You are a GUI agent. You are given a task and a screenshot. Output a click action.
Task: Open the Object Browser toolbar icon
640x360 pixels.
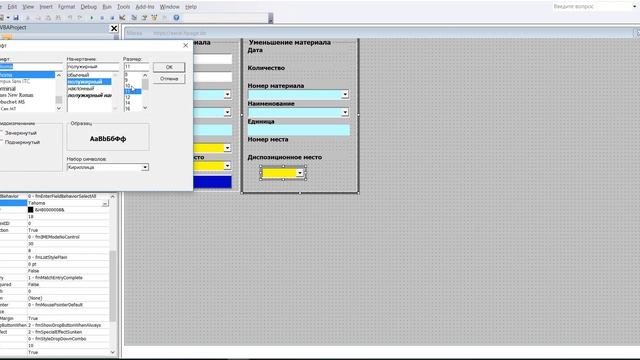[154, 18]
